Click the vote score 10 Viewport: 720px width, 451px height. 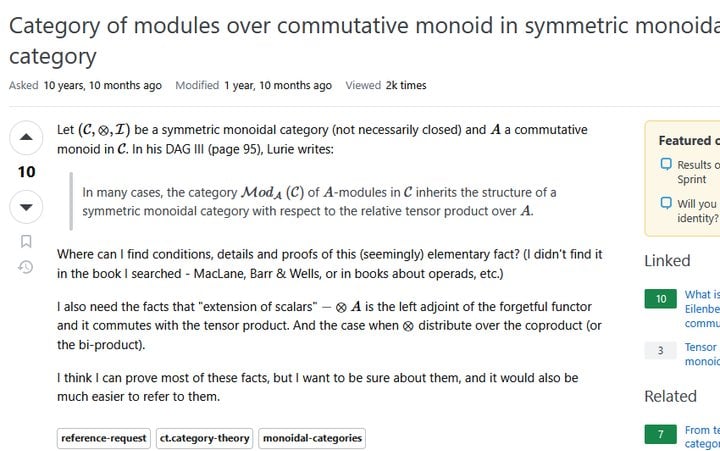point(26,172)
